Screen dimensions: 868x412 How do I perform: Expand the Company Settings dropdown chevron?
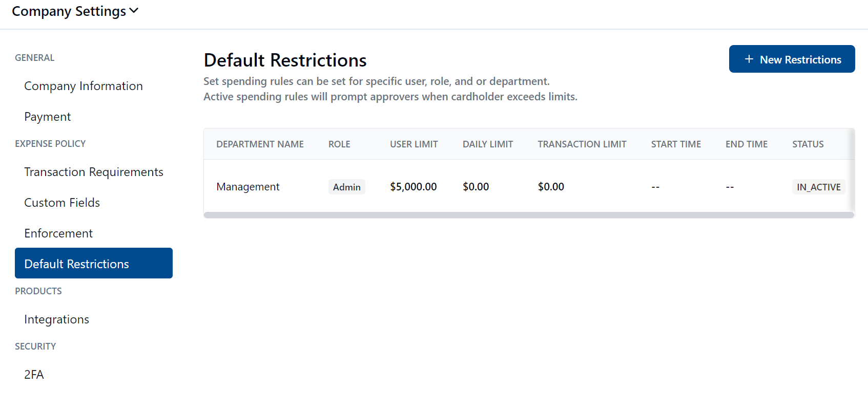point(134,11)
